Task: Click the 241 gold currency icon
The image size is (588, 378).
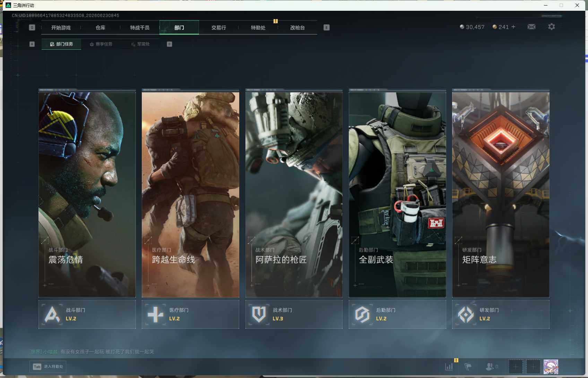Action: (495, 27)
